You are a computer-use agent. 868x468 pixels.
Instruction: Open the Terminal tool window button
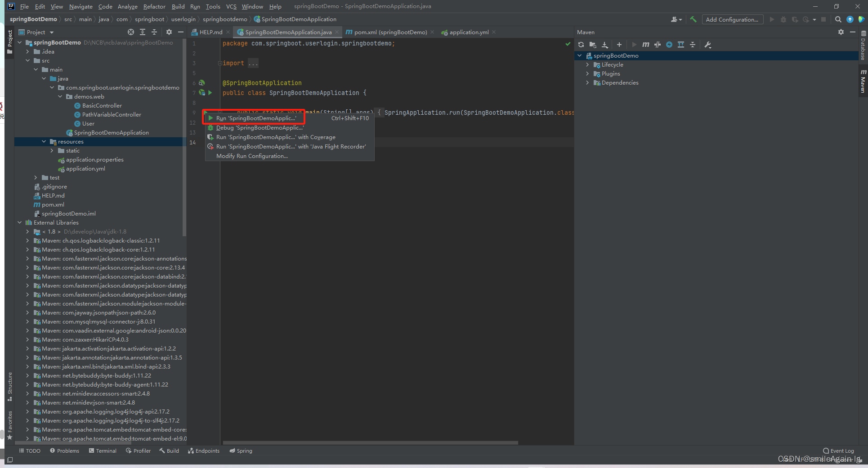click(x=103, y=451)
